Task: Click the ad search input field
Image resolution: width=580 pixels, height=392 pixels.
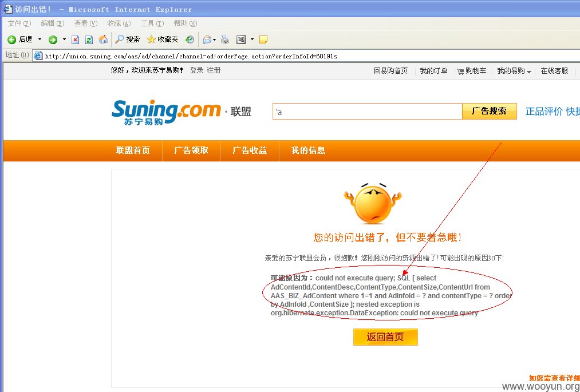Action: tap(368, 112)
